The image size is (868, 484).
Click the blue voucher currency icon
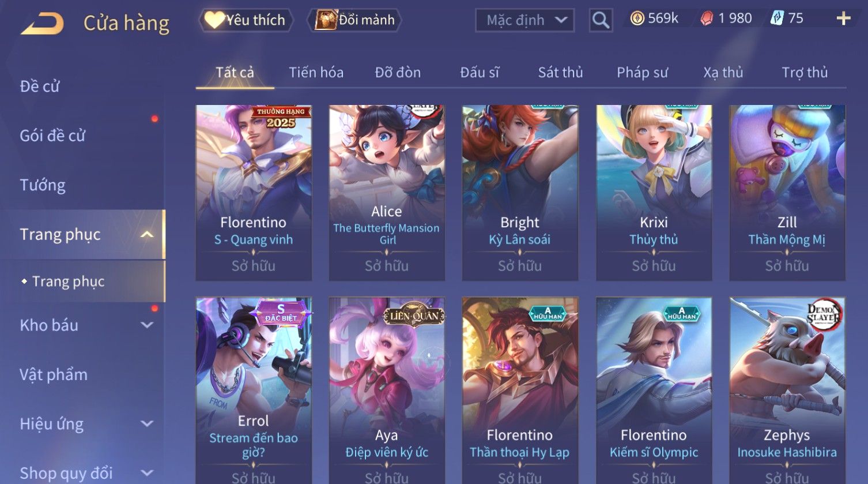777,19
